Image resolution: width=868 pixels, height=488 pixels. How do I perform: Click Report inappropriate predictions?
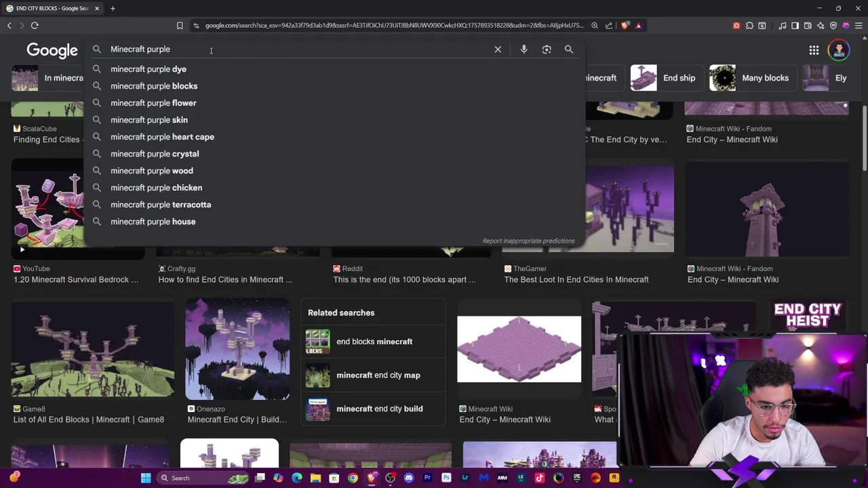pos(528,241)
